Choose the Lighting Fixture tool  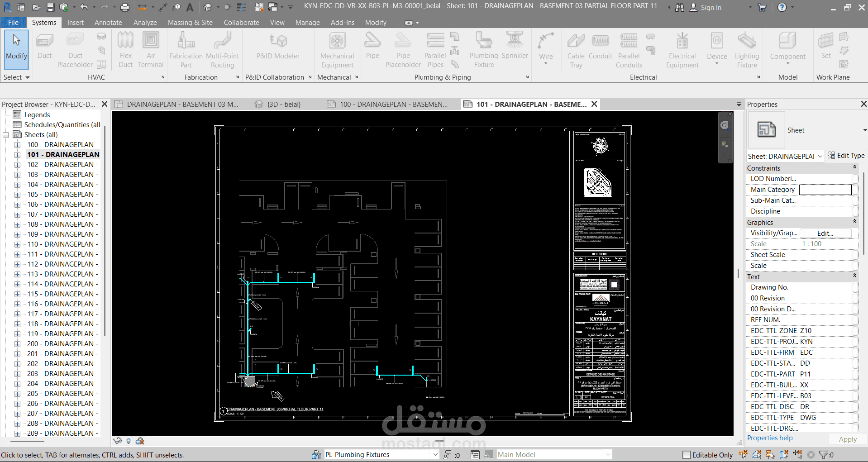click(x=747, y=50)
